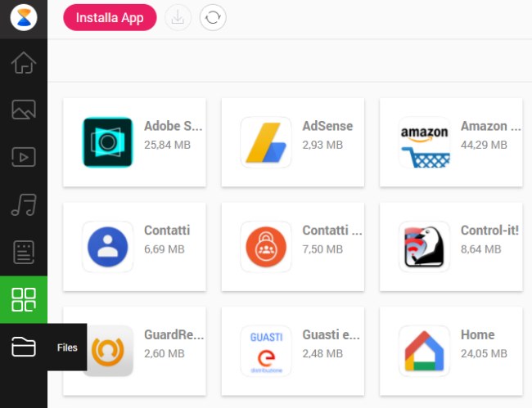Open the Photos section in sidebar
Screen dimensions: 532x408
pyautogui.click(x=24, y=110)
